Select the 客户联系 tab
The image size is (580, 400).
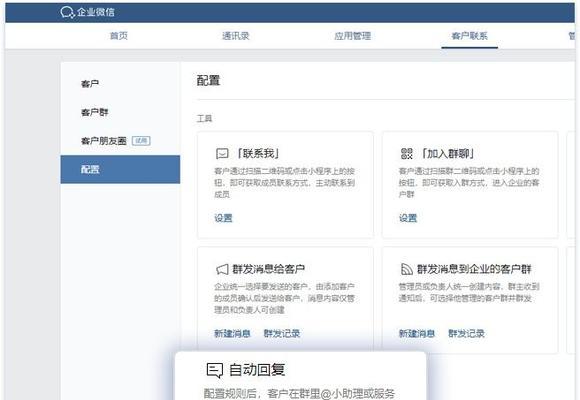[x=469, y=36]
